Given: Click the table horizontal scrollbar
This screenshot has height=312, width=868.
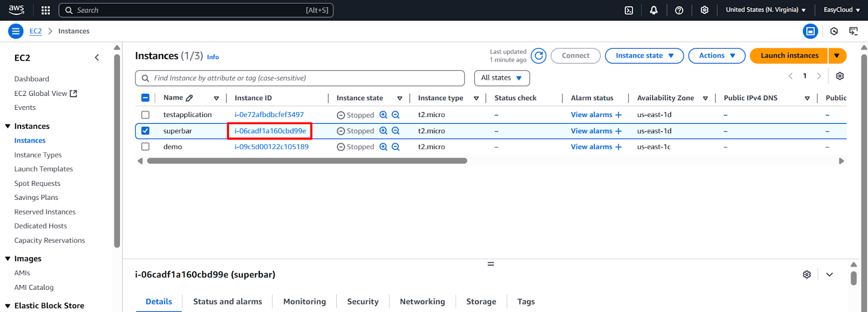Looking at the screenshot, I should [307, 161].
